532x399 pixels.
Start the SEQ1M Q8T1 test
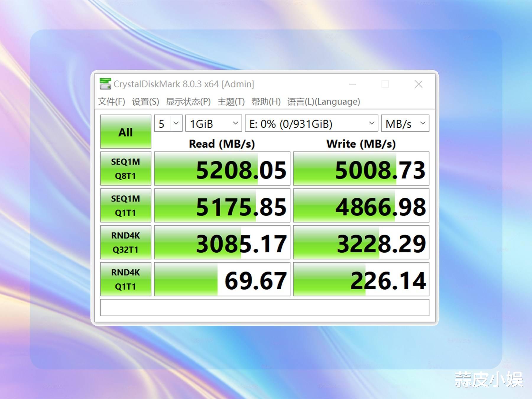click(126, 168)
